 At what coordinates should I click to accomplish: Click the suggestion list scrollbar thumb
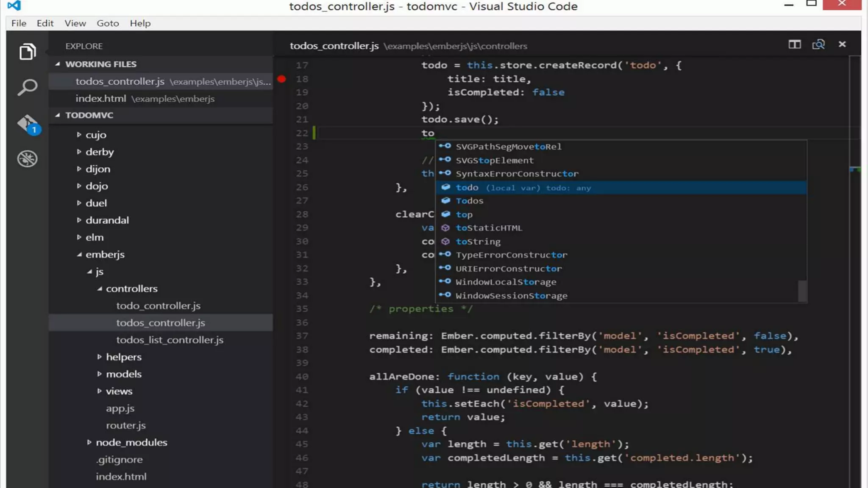(x=802, y=291)
